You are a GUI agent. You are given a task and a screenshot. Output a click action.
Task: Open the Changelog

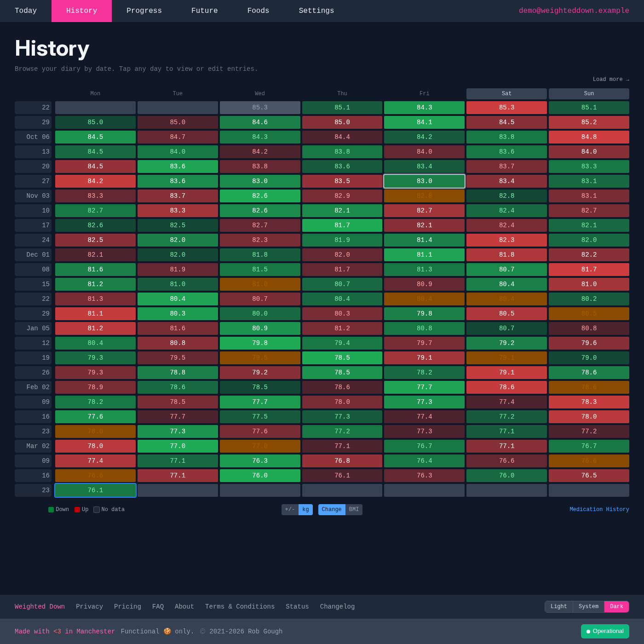pos(337,607)
